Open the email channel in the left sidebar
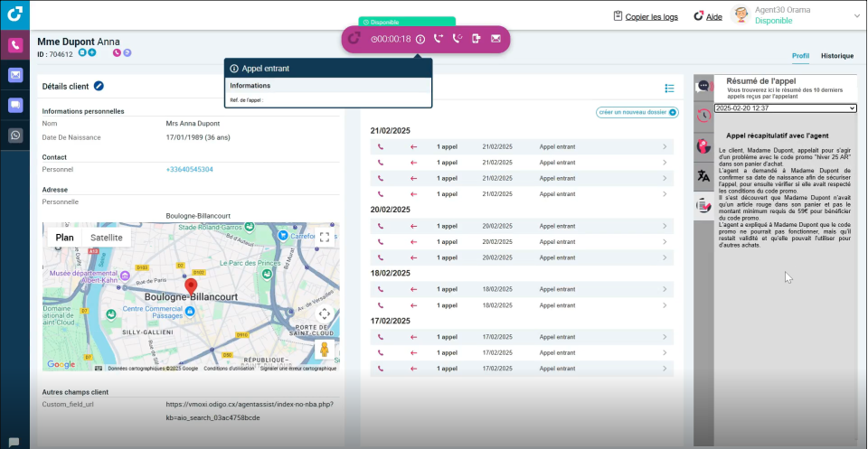The width and height of the screenshot is (868, 449). (15, 75)
